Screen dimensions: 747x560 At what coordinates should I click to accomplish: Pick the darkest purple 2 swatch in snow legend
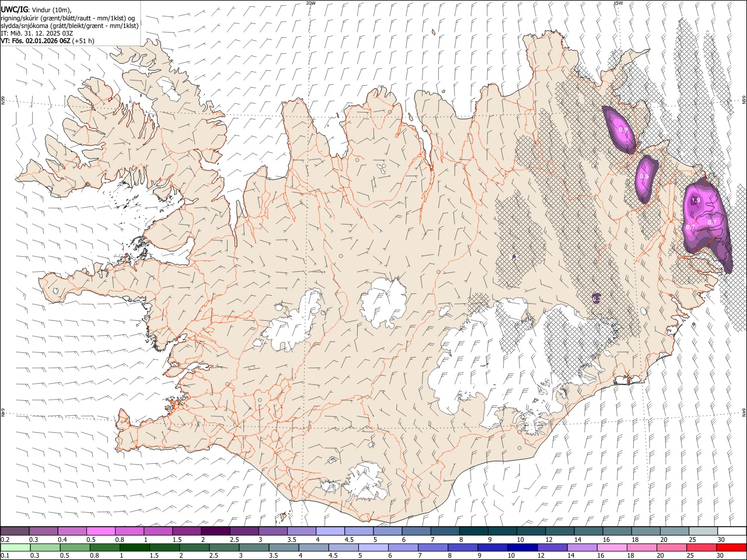(215, 531)
